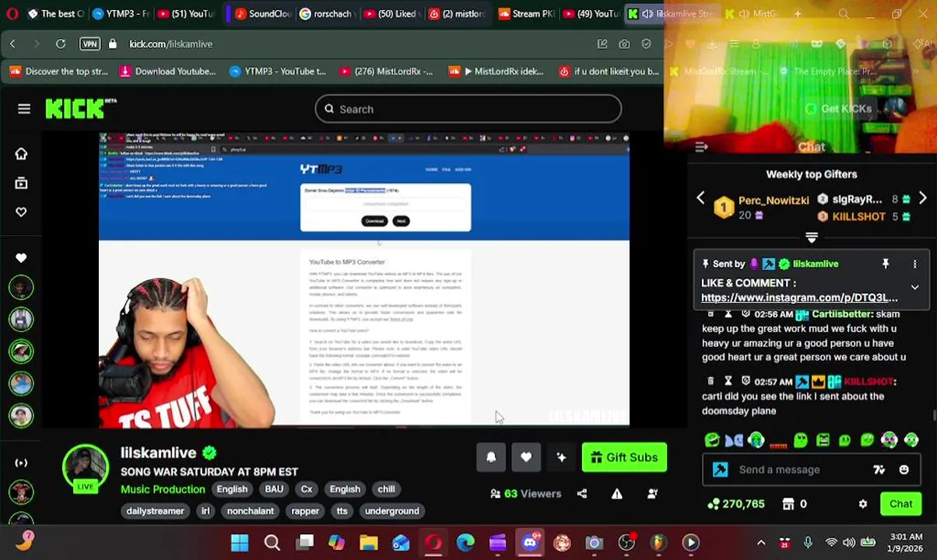Image resolution: width=937 pixels, height=560 pixels.
Task: Open Microsoft Edge from taskbar
Action: pos(465,543)
